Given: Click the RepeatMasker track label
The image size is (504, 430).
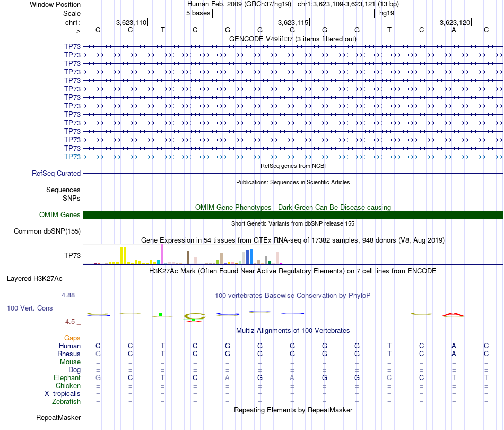Looking at the screenshot, I should pos(58,417).
